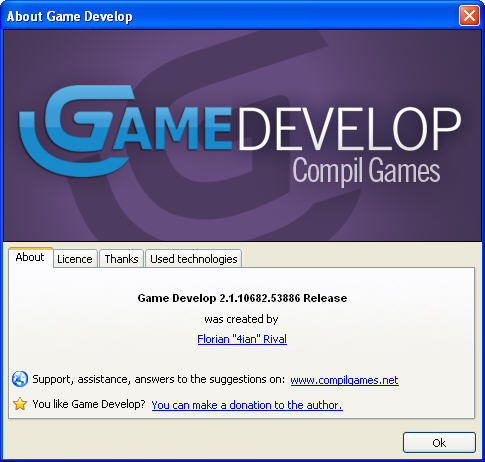Visit www.compilgames.net link
Viewport: 485px width, 462px height.
pyautogui.click(x=344, y=380)
